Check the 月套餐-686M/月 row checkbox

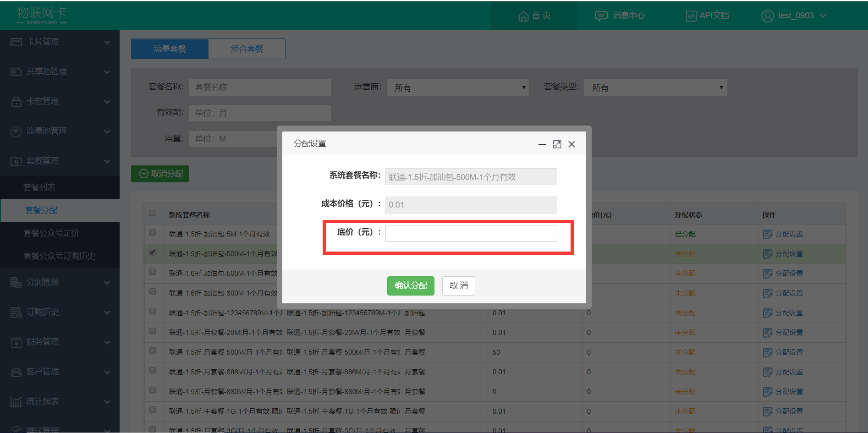(153, 371)
